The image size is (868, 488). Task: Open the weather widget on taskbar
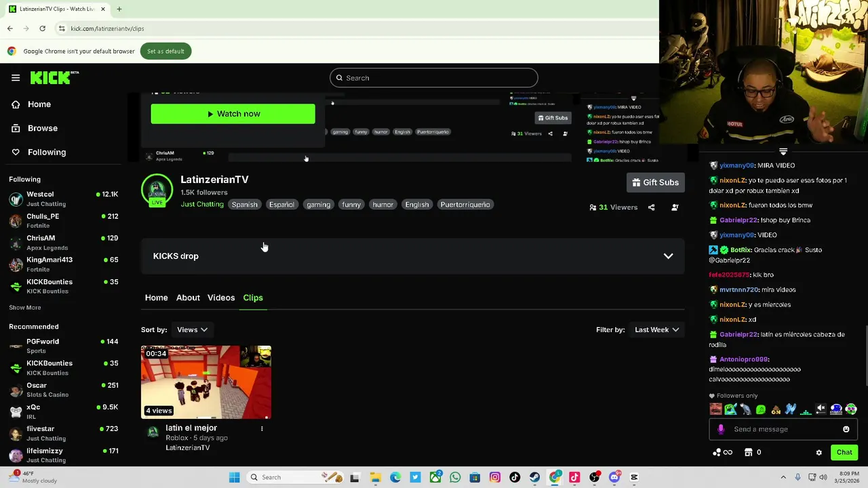click(34, 477)
